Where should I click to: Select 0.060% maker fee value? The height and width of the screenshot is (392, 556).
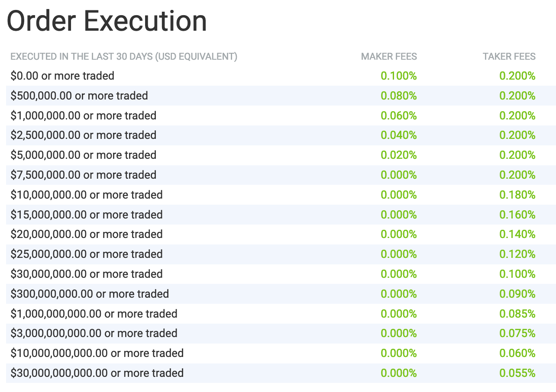pos(399,116)
